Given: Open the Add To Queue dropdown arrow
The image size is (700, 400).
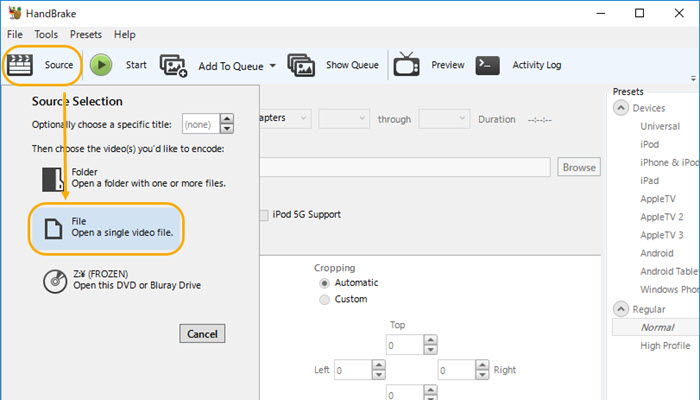Looking at the screenshot, I should tap(272, 66).
